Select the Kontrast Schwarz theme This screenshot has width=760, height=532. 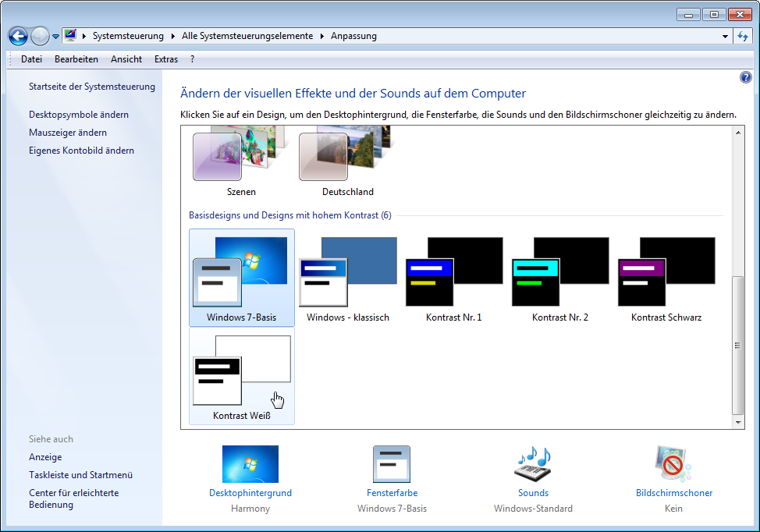(666, 278)
